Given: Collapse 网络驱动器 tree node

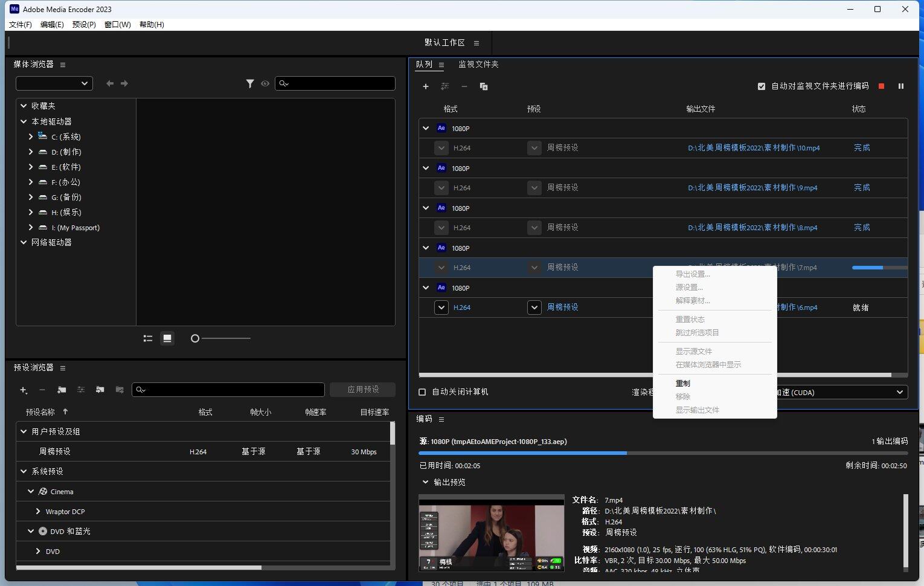Looking at the screenshot, I should pyautogui.click(x=24, y=242).
